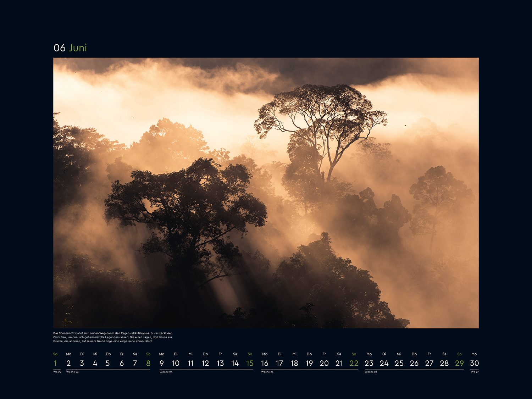The height and width of the screenshot is (399, 532).
Task: Select the "Wo 22" week label
Action: [x=57, y=372]
